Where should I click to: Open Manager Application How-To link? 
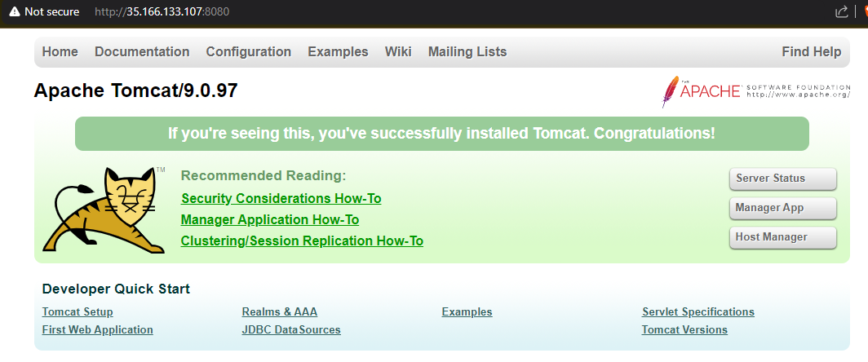269,220
